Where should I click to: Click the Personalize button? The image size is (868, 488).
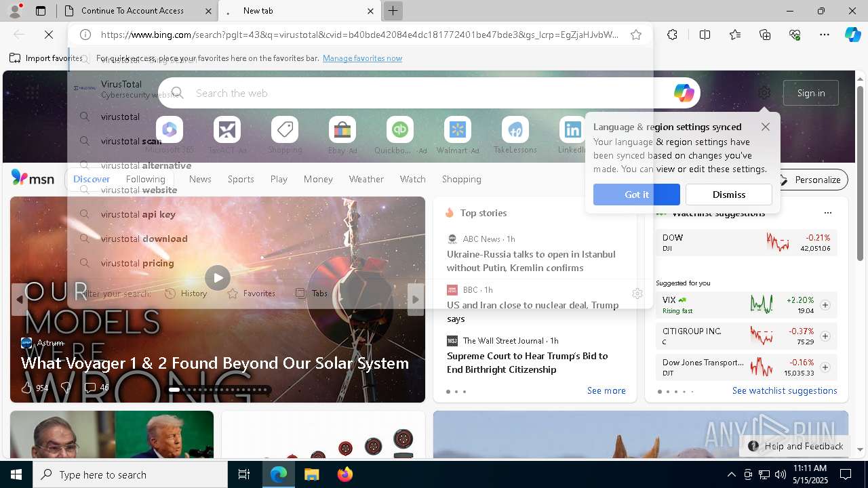click(x=810, y=180)
